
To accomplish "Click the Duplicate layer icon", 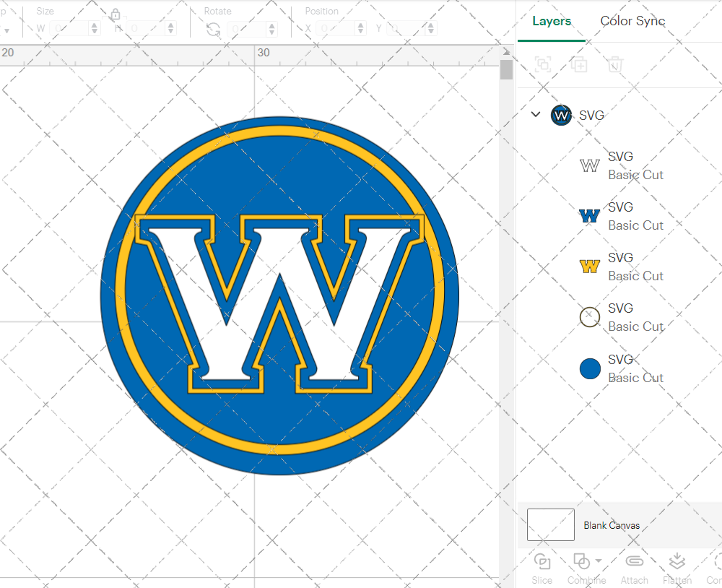I will [579, 64].
